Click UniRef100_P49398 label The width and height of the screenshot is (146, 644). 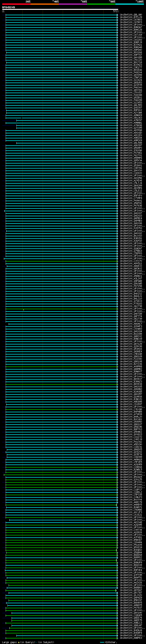coord(131,95)
